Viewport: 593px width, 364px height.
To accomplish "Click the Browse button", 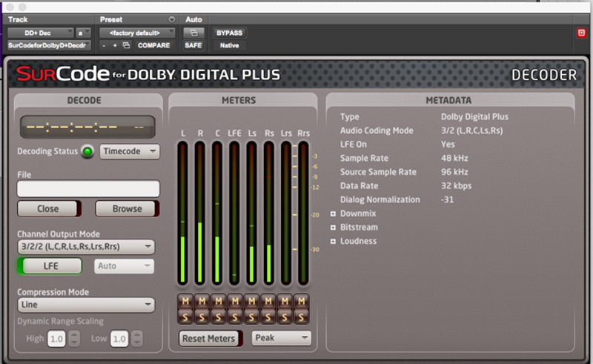I will pos(127,209).
